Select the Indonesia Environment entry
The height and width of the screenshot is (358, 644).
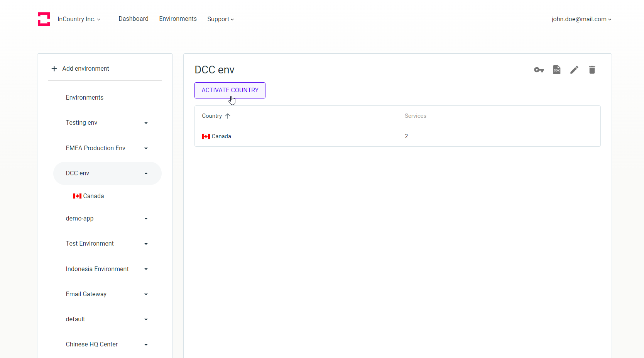97,269
